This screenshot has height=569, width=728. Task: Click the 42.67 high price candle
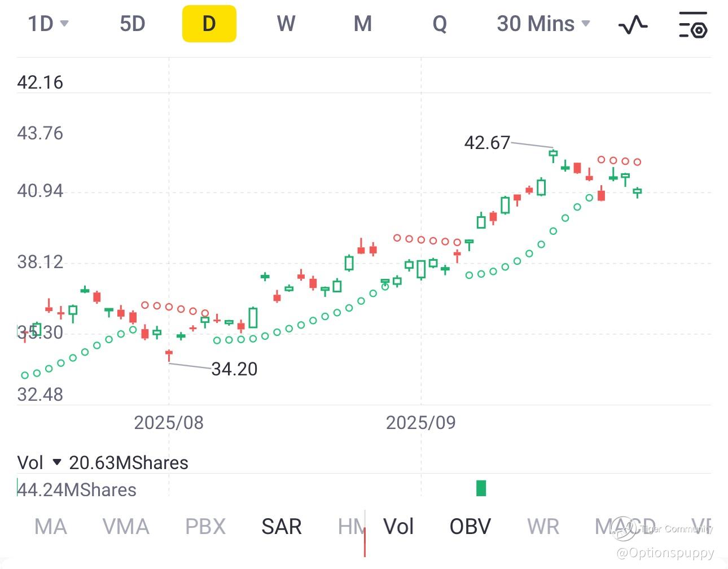(553, 154)
